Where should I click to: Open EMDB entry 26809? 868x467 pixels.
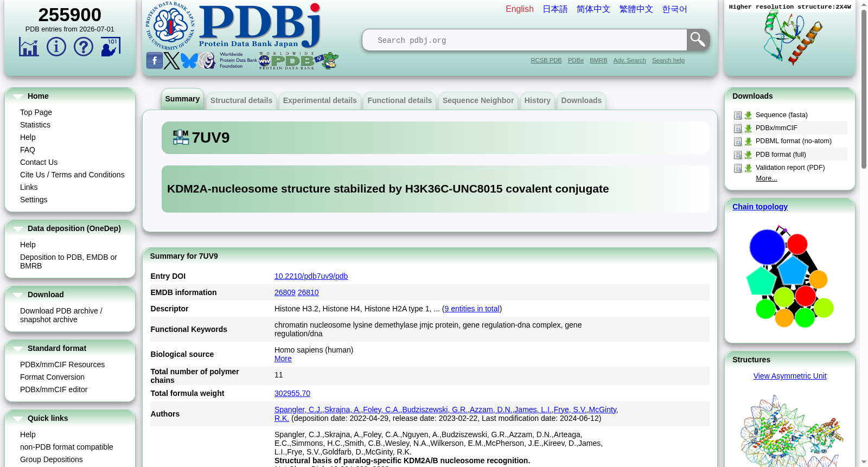tap(285, 292)
